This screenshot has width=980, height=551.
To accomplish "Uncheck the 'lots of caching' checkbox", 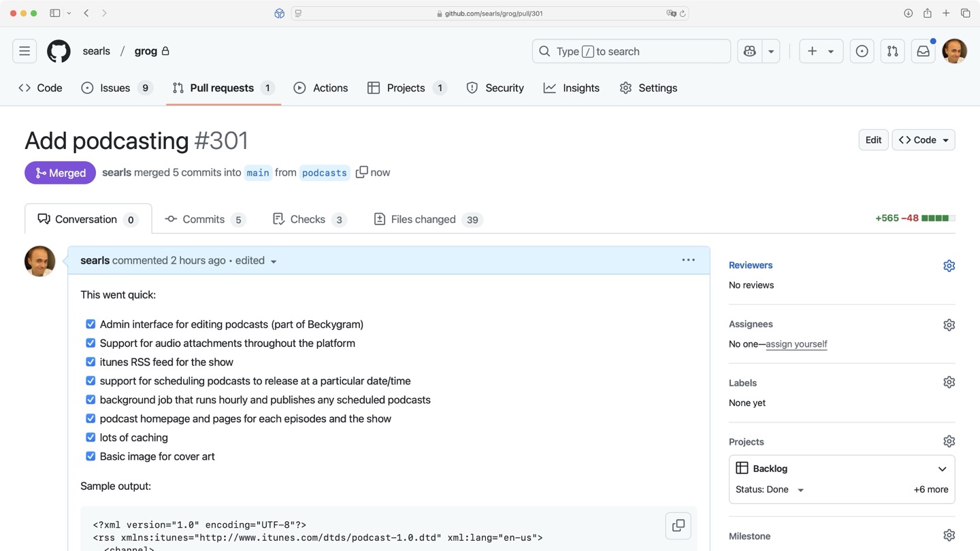I will coord(91,437).
